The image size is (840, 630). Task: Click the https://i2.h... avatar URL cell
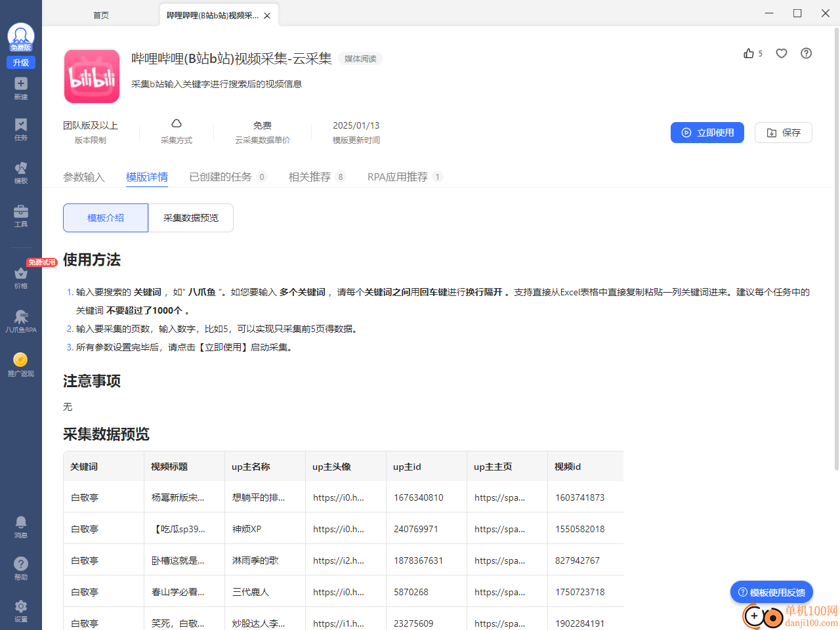pos(346,560)
